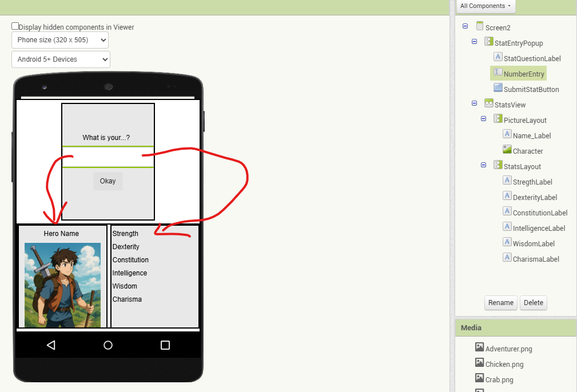
Task: Click the NumberEntry textbox icon in tree
Action: point(498,73)
